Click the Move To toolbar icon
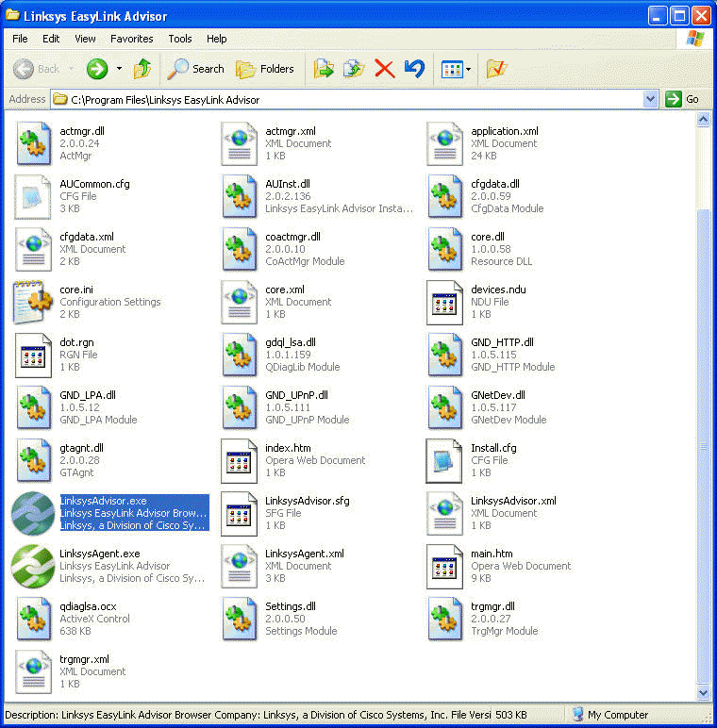 [324, 69]
